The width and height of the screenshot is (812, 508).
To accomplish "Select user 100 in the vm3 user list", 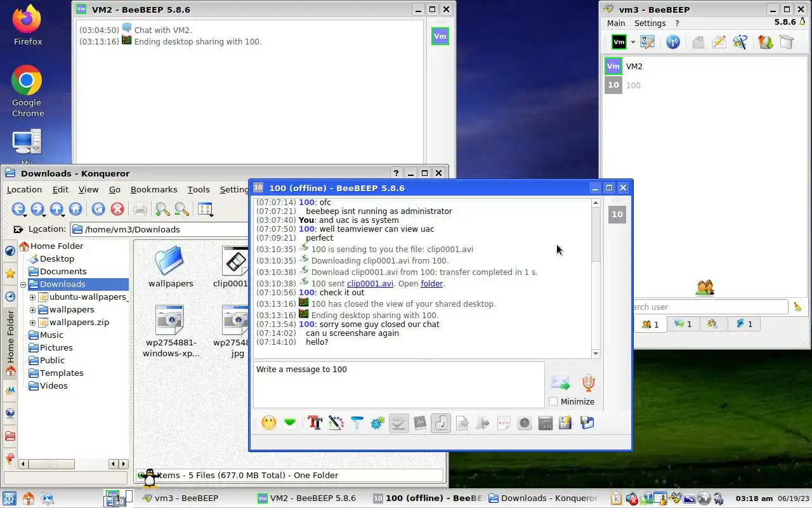I will 704,85.
